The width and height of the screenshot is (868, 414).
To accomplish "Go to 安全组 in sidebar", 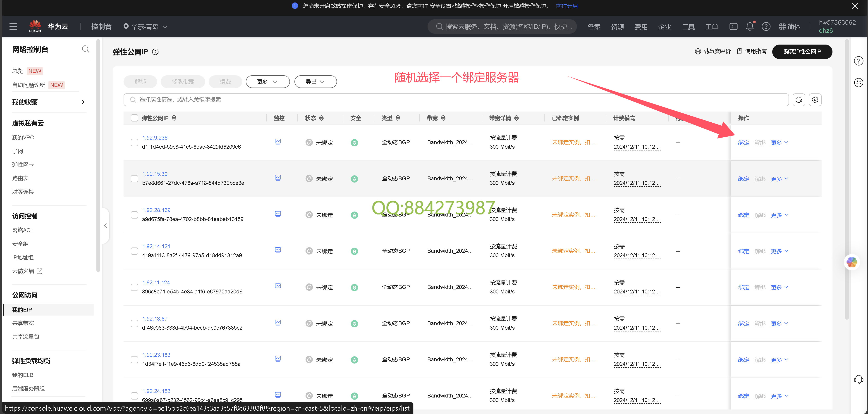I will (x=20, y=244).
